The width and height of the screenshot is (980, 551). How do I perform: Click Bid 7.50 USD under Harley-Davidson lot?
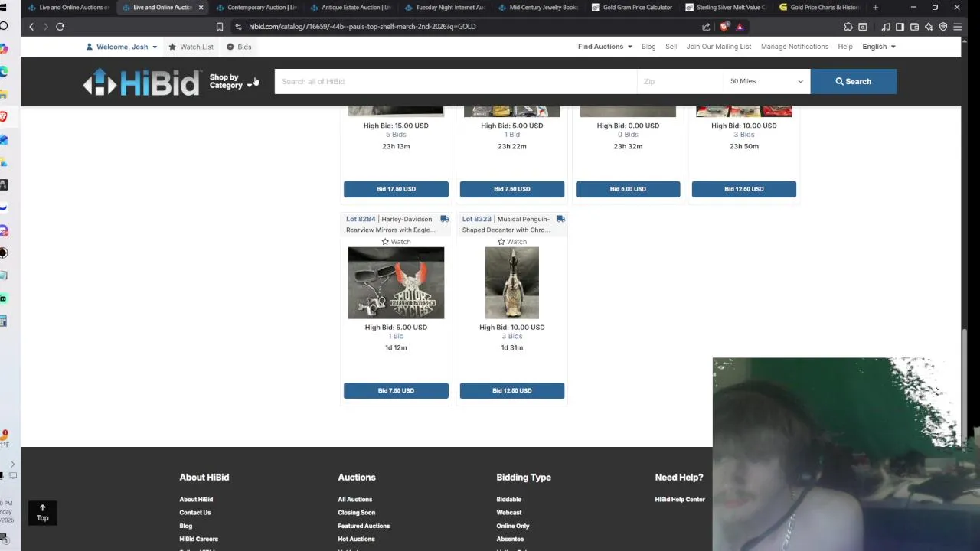coord(396,390)
